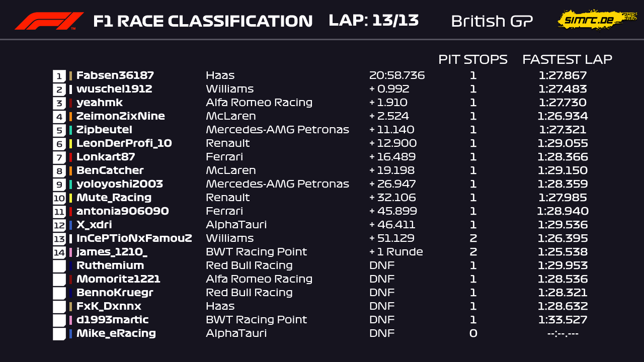Click blank position badge beside Ruthemium
The height and width of the screenshot is (362, 644).
(59, 266)
